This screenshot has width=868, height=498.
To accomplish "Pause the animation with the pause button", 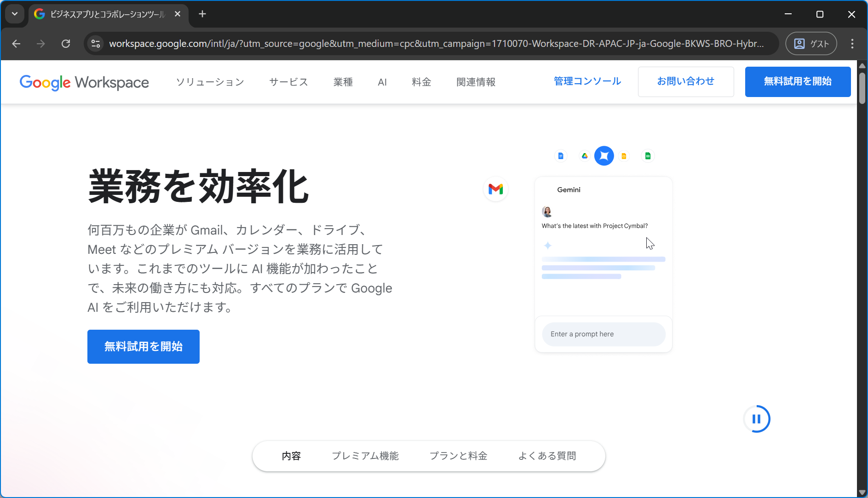I will pyautogui.click(x=756, y=419).
